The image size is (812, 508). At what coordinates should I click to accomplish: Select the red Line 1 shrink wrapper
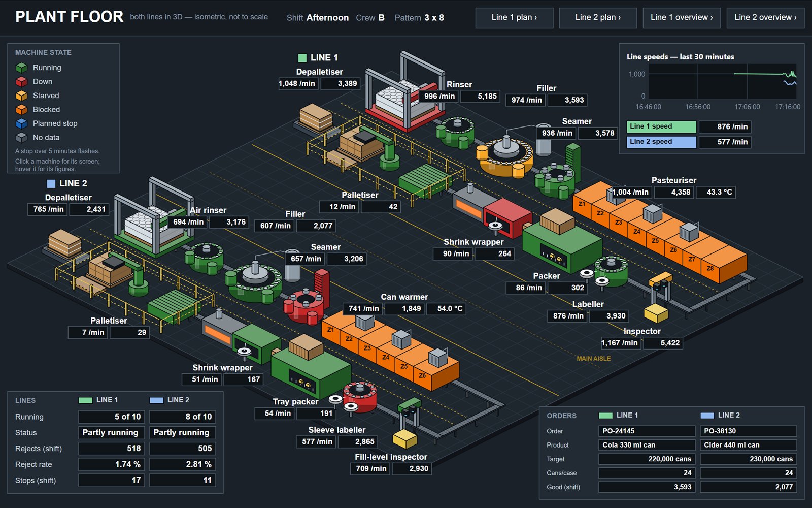pyautogui.click(x=507, y=217)
